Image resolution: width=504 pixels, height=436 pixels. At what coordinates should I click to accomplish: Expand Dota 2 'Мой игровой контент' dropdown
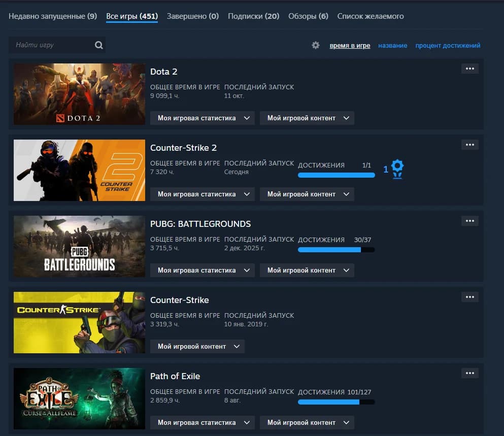click(307, 118)
